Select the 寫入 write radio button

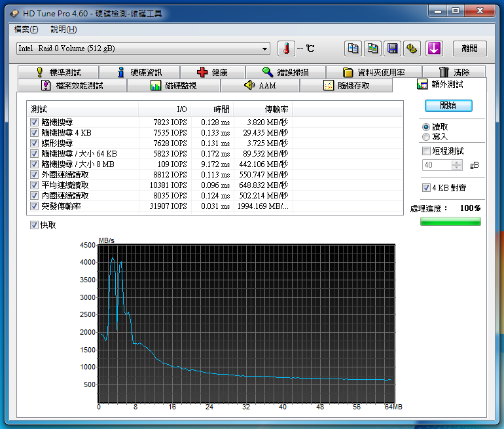coord(426,137)
